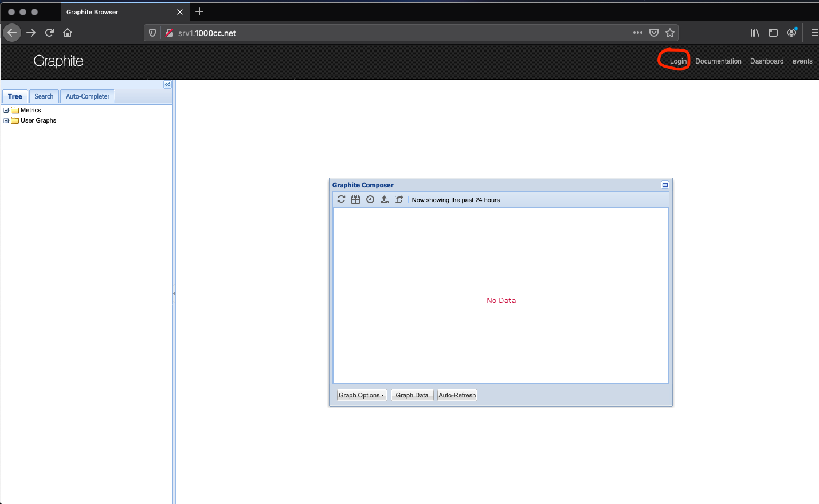This screenshot has height=504, width=819.
Task: Open the Dashboard link
Action: 767,61
